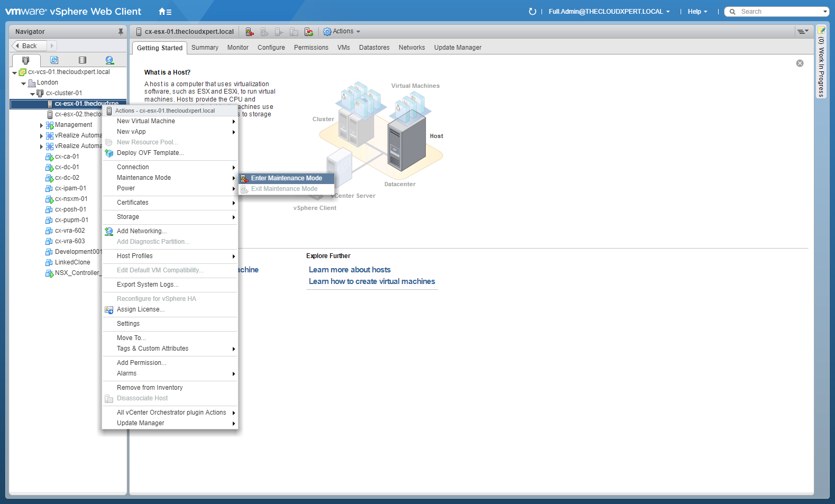Screen dimensions: 835x504
Task: Open the Work In Progress side panel
Action: click(821, 63)
